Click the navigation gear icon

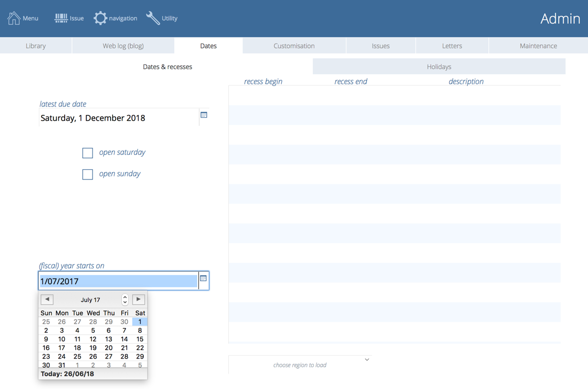click(100, 18)
